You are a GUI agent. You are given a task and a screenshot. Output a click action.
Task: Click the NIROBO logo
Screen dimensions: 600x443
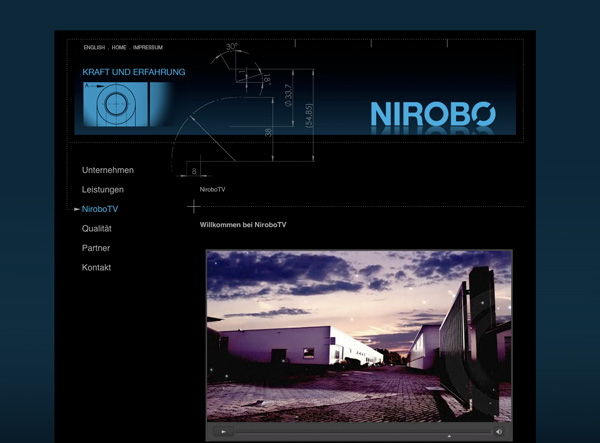433,114
